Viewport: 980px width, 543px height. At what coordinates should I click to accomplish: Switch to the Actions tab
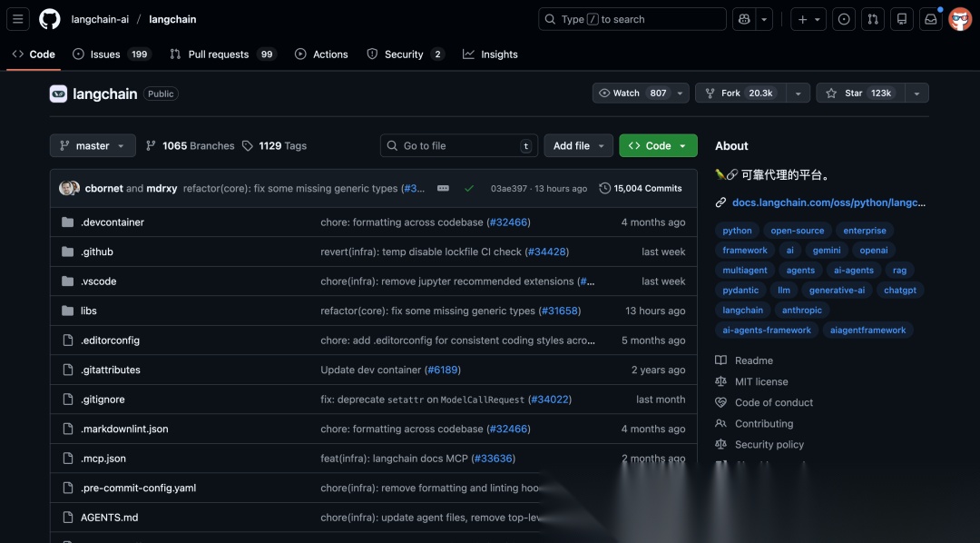(x=321, y=54)
